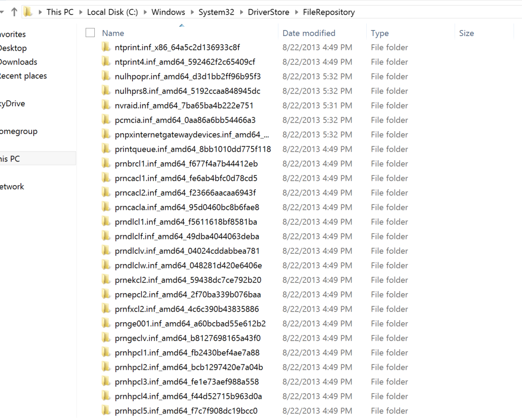The image size is (522, 420).
Task: Toggle the select-all checkbox in header
Action: (90, 32)
